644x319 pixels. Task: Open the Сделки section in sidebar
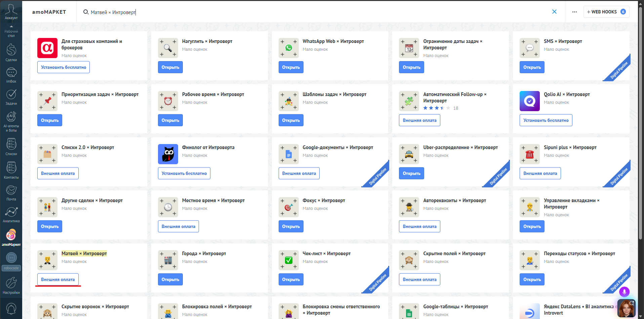coord(11,53)
